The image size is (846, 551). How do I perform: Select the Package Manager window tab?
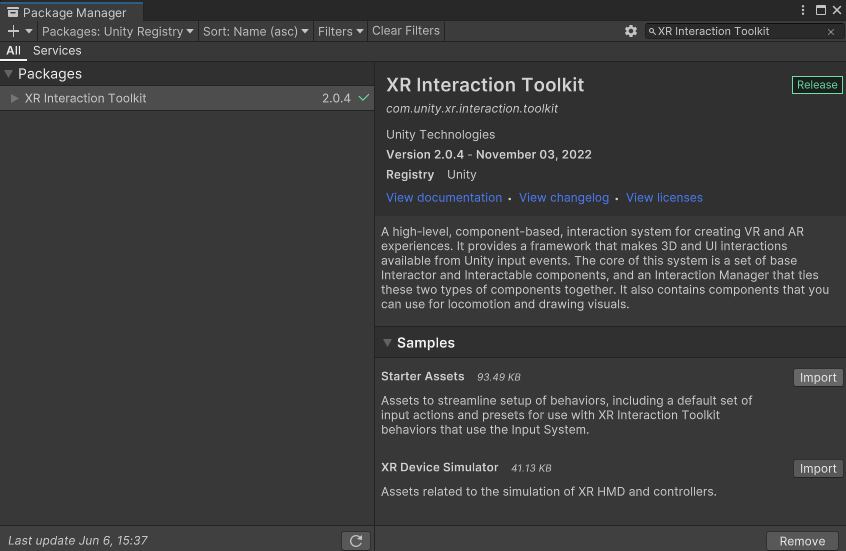[72, 12]
